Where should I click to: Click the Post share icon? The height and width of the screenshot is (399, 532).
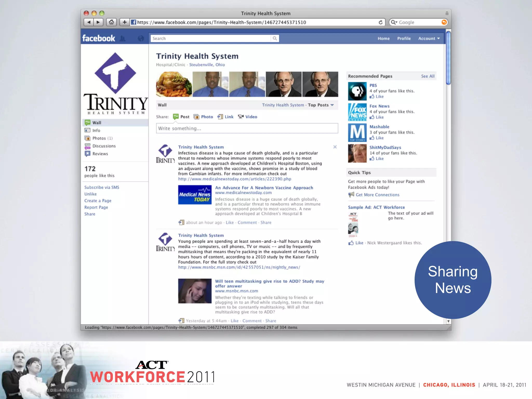click(x=176, y=117)
